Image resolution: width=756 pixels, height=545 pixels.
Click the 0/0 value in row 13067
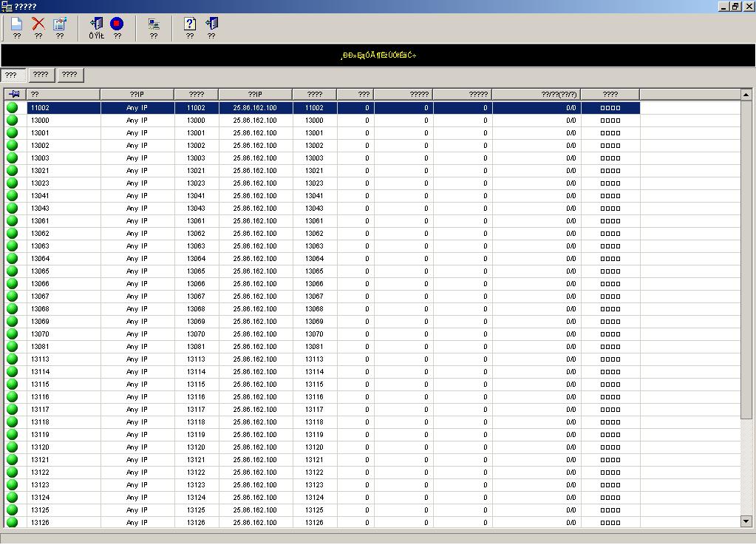pos(571,296)
